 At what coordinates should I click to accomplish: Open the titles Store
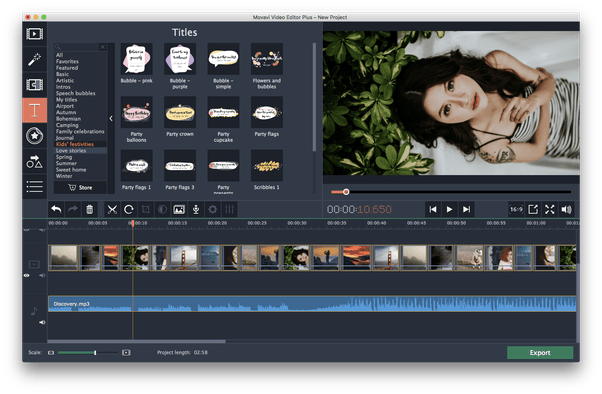80,187
